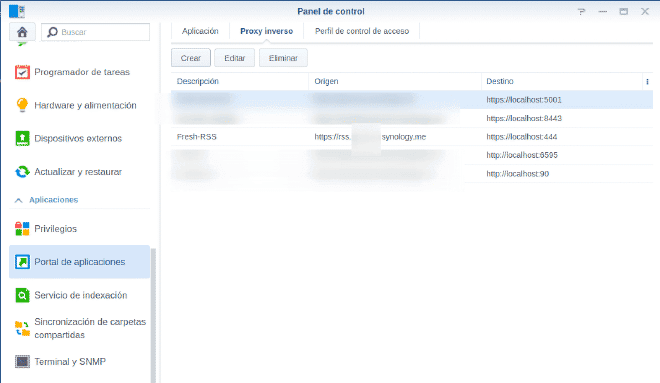Focus the Buscar search field

click(96, 32)
